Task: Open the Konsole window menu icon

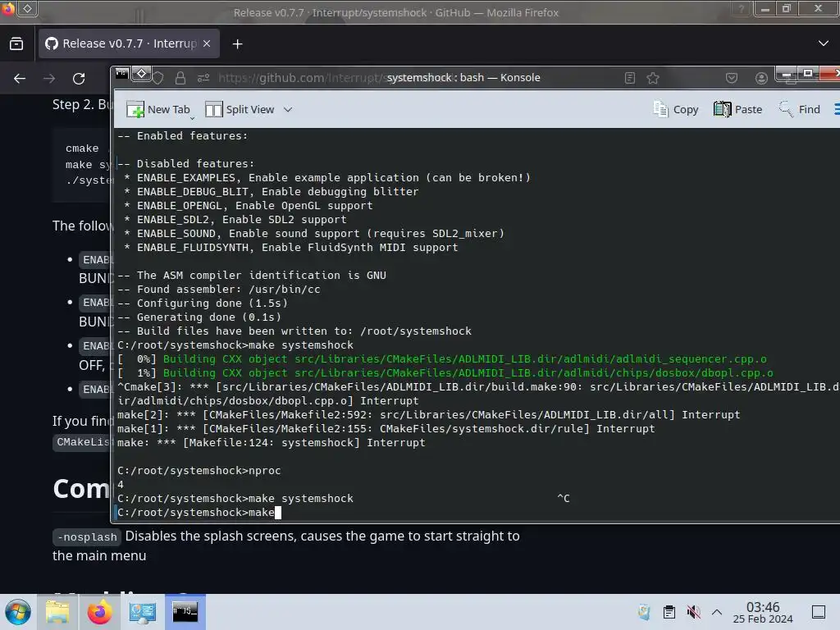Action: [x=122, y=73]
